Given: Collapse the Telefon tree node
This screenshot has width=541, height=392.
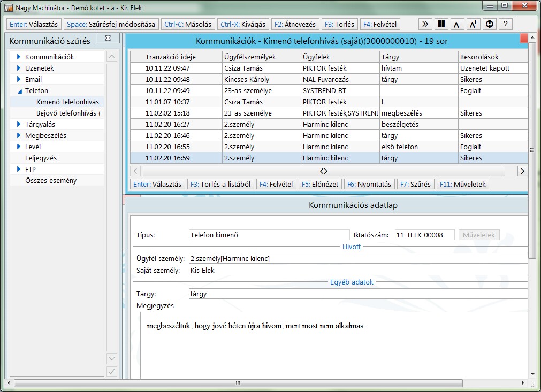Looking at the screenshot, I should [x=19, y=91].
